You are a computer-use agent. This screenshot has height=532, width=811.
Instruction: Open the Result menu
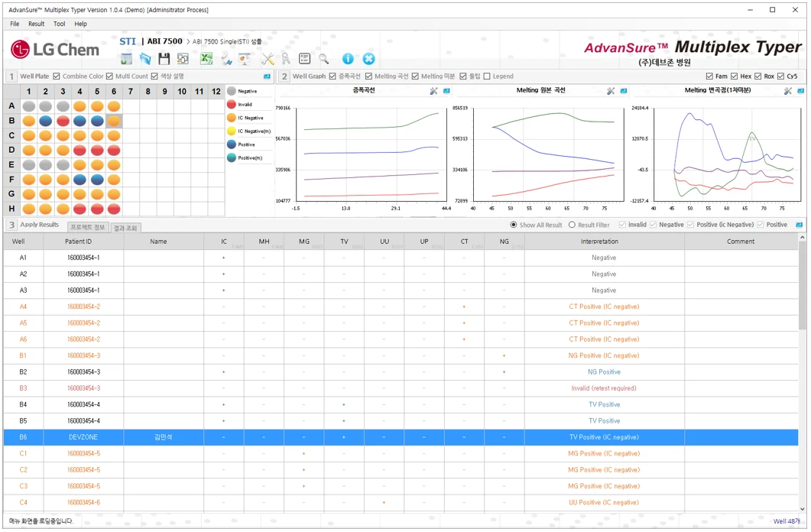click(x=36, y=24)
